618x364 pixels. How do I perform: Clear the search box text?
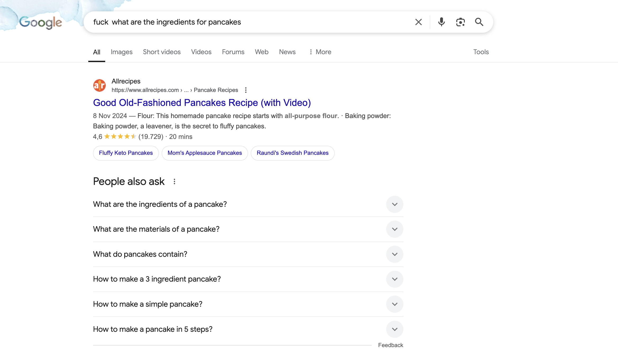click(x=418, y=22)
